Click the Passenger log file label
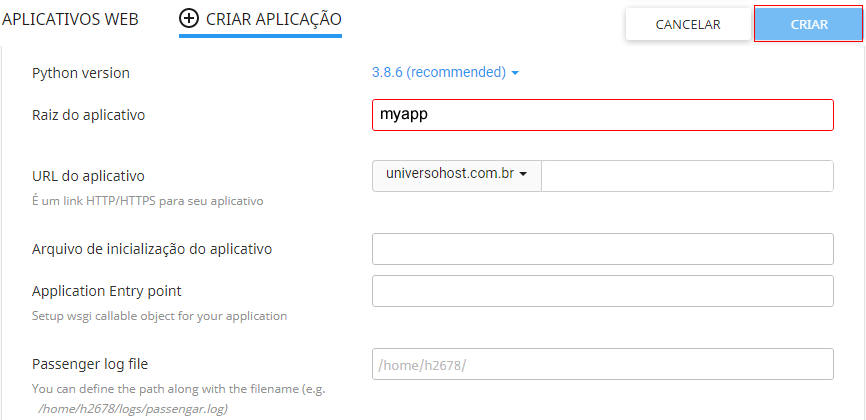 click(x=90, y=364)
